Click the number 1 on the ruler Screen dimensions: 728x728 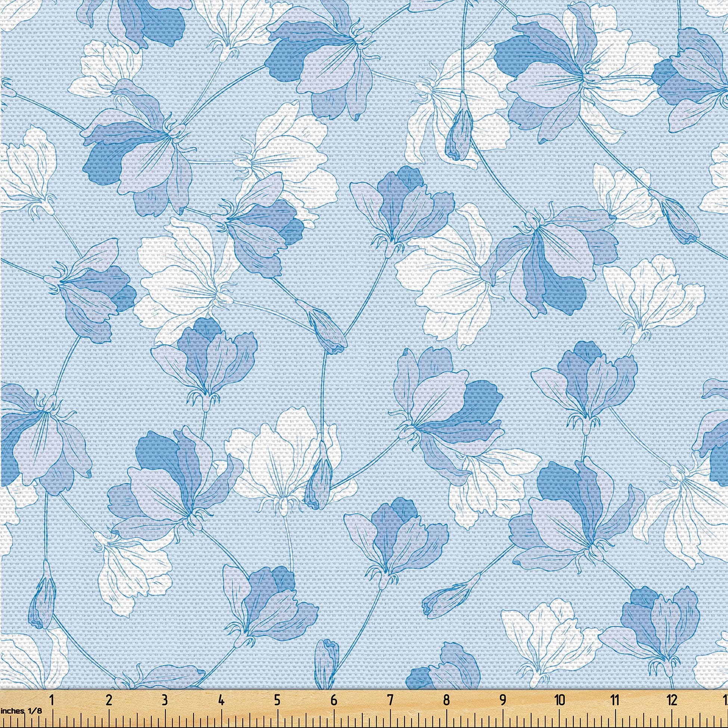coord(52,700)
